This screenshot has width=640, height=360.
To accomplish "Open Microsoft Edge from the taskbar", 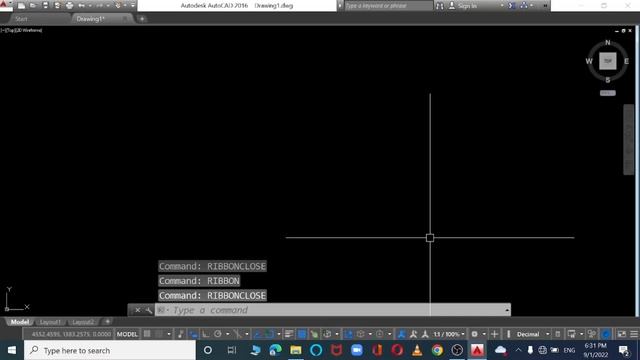I will click(x=276, y=350).
